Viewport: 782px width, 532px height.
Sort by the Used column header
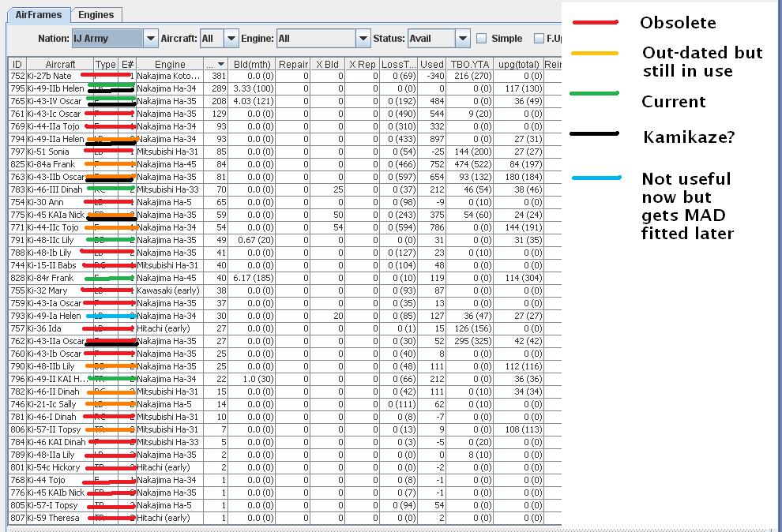point(431,64)
